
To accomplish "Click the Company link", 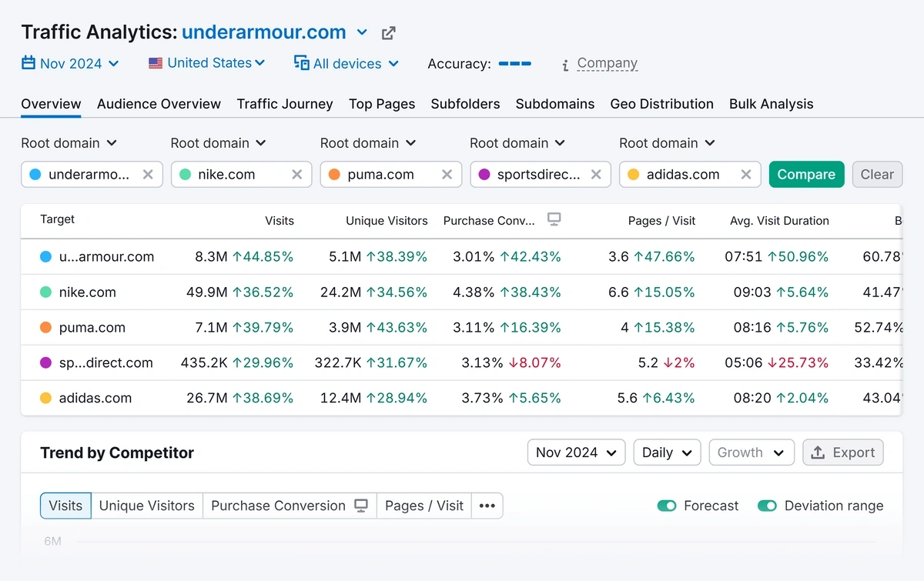I will 608,63.
